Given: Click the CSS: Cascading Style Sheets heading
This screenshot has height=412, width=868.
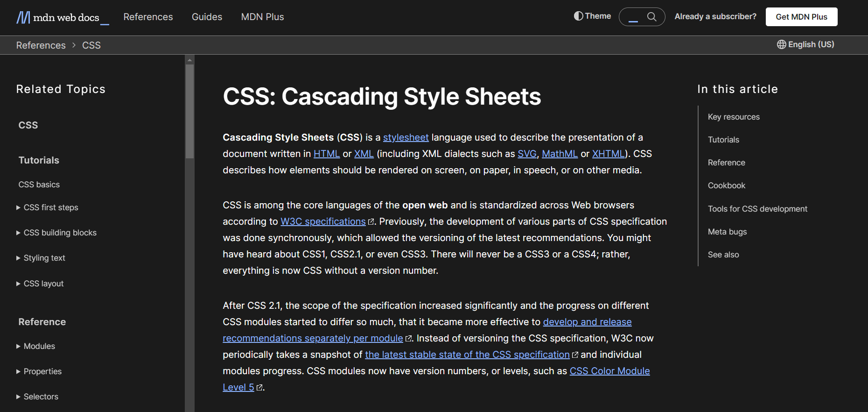Looking at the screenshot, I should click(x=382, y=97).
